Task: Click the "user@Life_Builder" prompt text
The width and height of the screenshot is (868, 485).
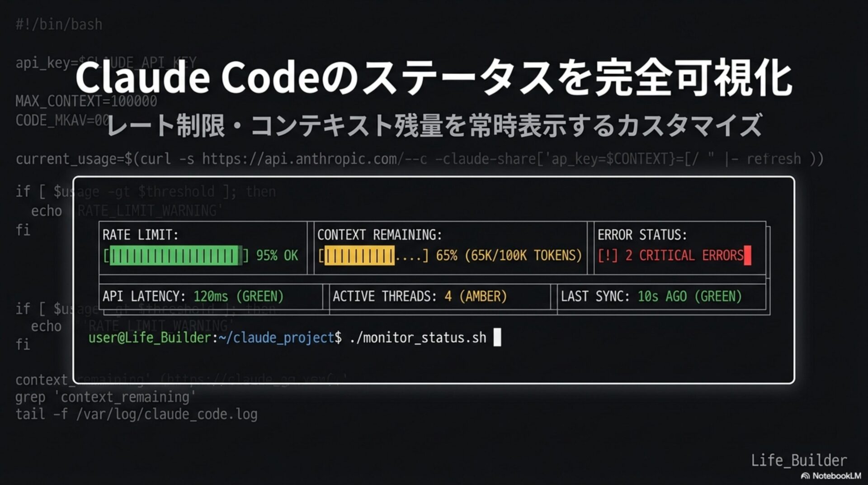Action: (x=150, y=338)
